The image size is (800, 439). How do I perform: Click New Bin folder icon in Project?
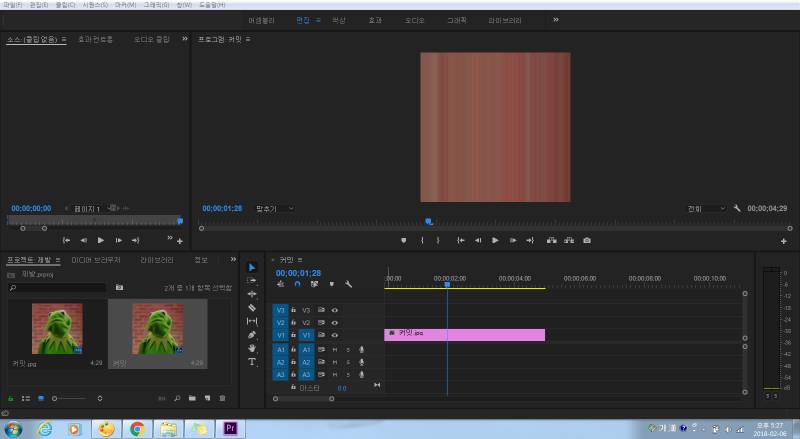click(x=192, y=398)
